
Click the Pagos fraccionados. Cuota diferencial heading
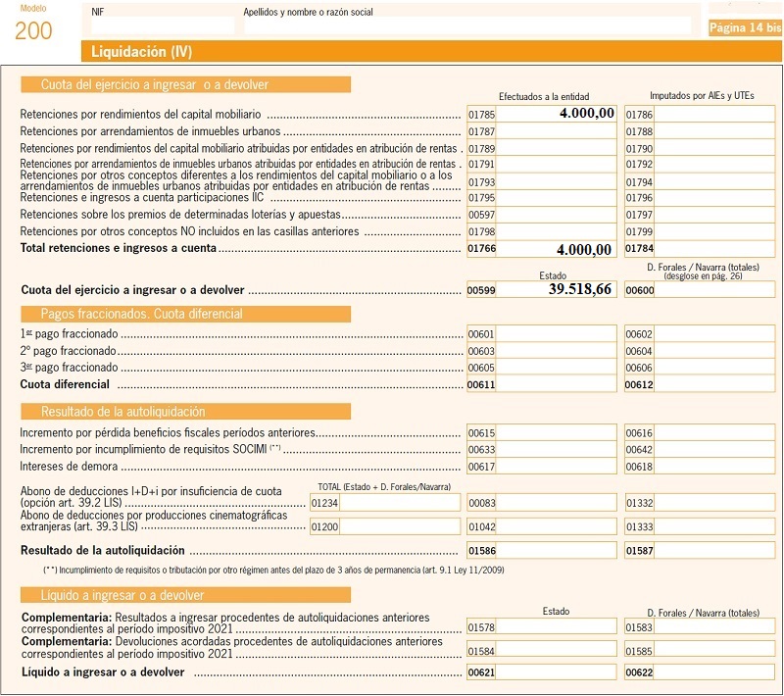[185, 314]
